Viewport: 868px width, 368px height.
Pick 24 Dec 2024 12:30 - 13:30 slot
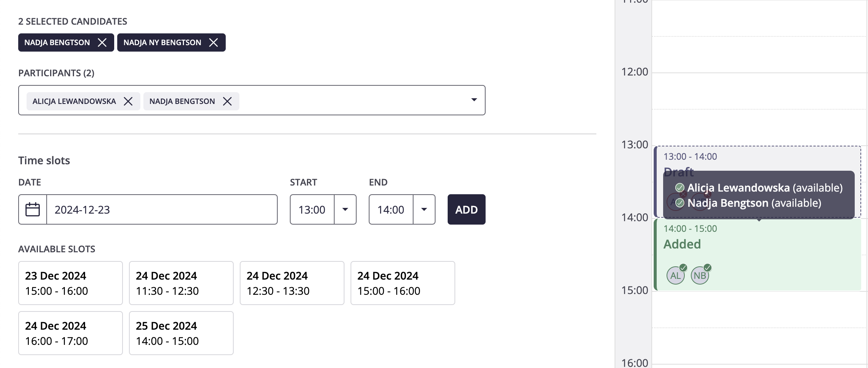point(292,283)
